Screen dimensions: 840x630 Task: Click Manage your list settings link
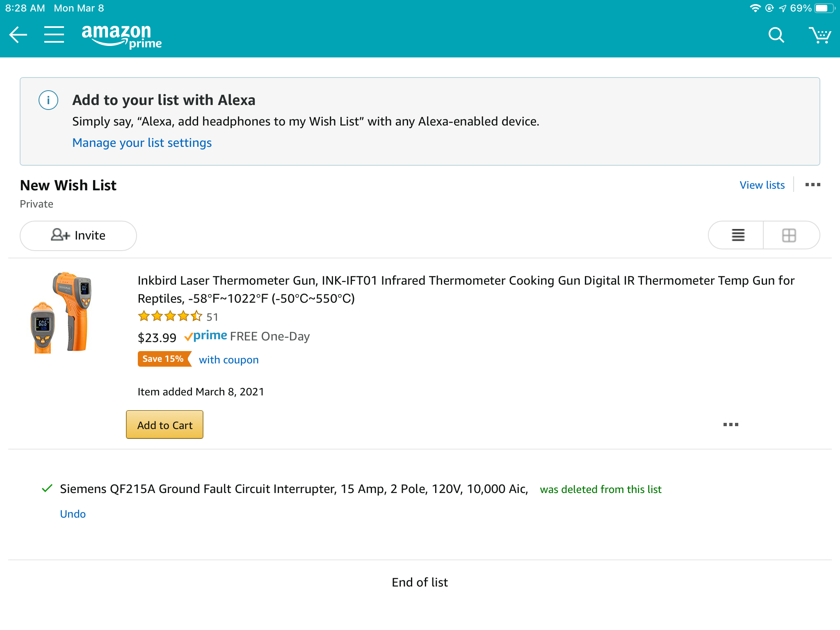(x=142, y=143)
